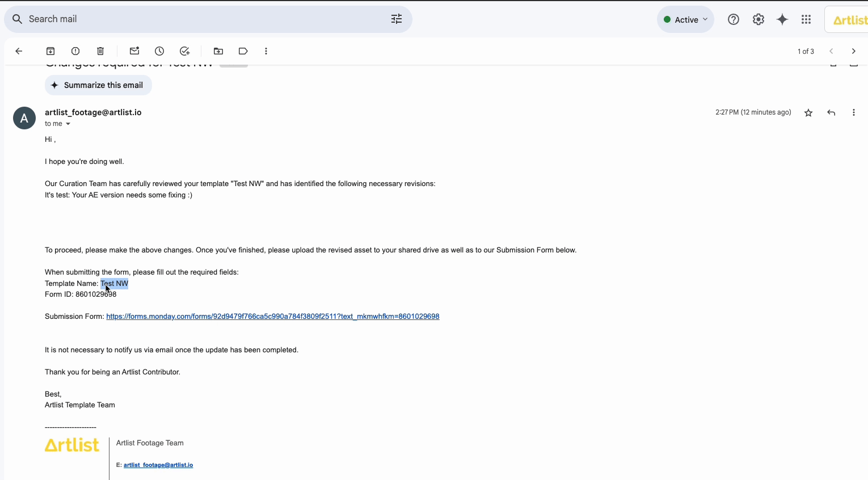Screen dimensions: 868x480
Task: Star this email
Action: click(x=808, y=113)
